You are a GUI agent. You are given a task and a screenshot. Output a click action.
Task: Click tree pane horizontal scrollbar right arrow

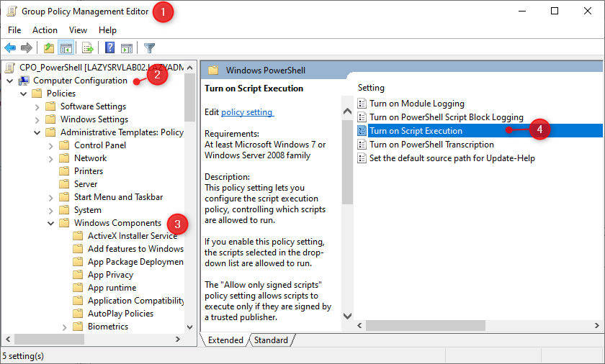point(177,340)
